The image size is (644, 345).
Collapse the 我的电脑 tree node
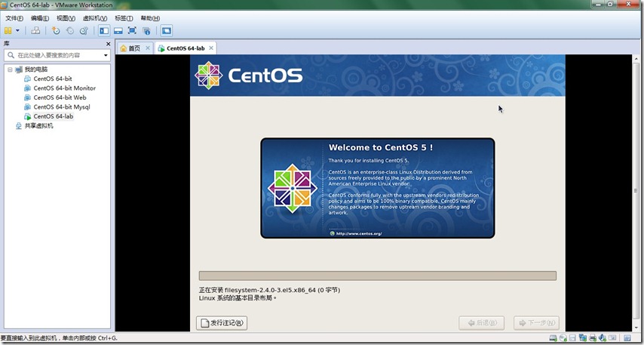[x=10, y=69]
